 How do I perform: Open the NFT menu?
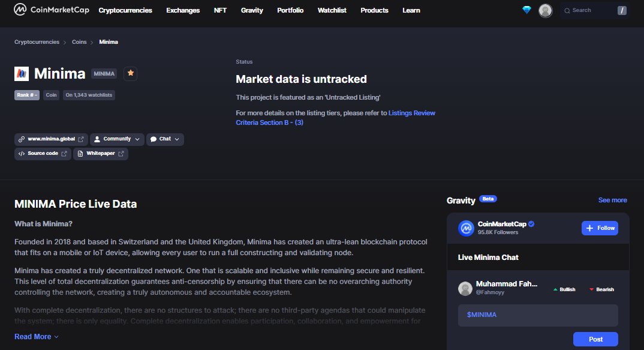(x=220, y=10)
